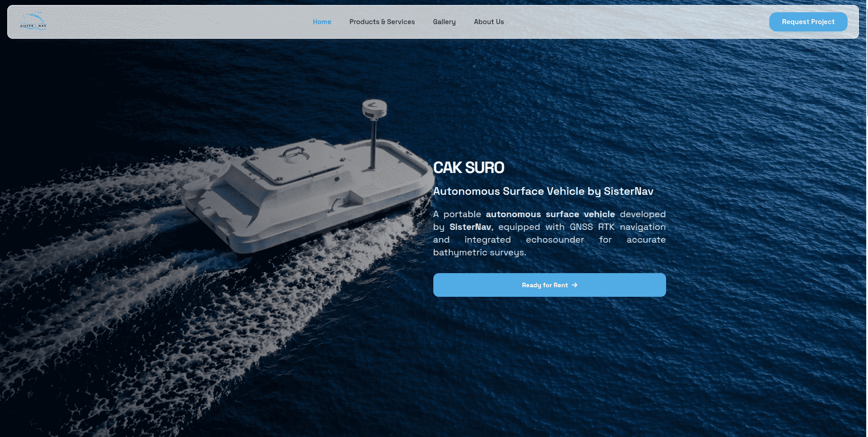
Task: Click the Ready for Rent button
Action: tap(549, 285)
